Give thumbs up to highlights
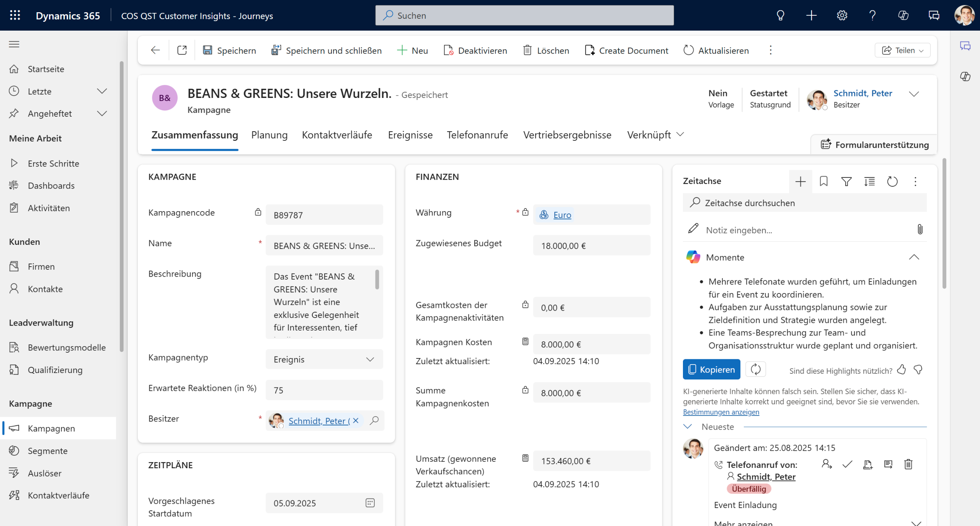The image size is (980, 526). click(902, 370)
